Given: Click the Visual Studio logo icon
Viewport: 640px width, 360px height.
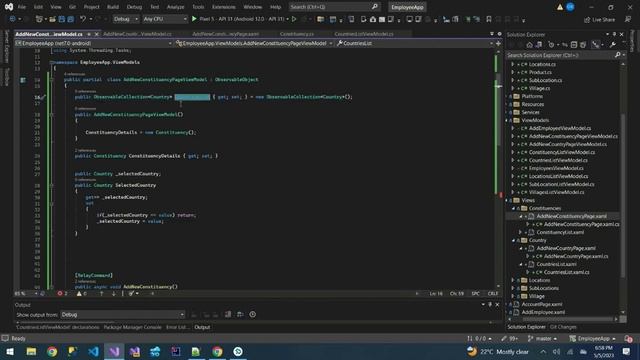Looking at the screenshot, I should coord(9,7).
